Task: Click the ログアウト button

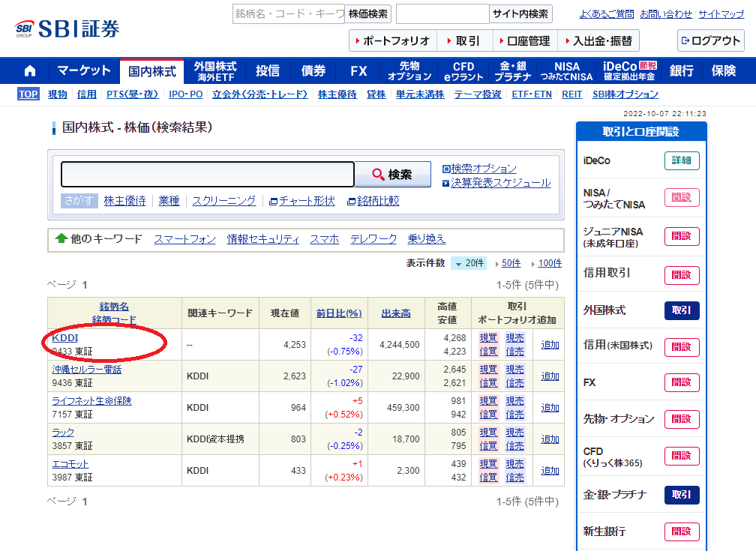Action: click(710, 41)
